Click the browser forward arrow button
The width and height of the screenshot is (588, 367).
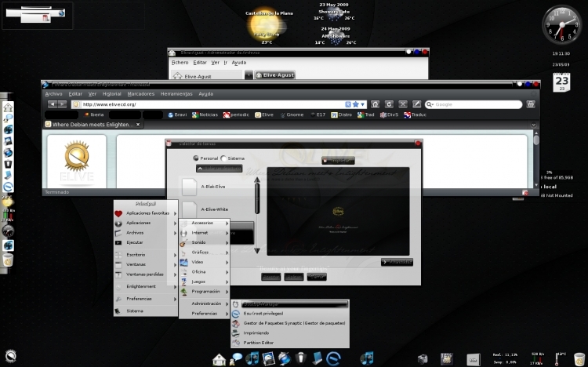pos(62,104)
